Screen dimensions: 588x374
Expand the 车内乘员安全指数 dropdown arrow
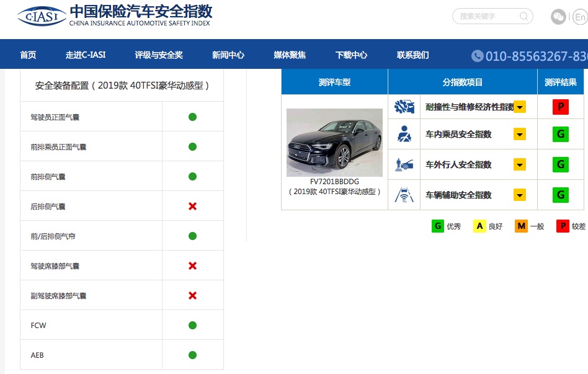pyautogui.click(x=520, y=134)
